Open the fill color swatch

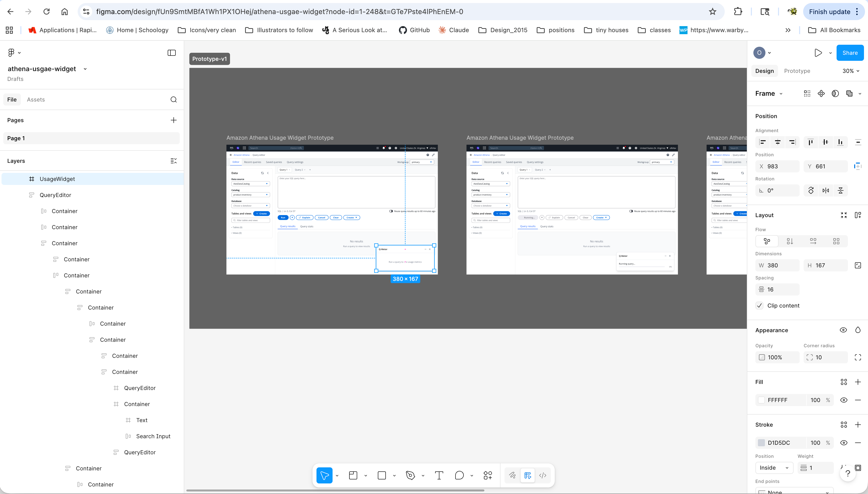tap(761, 400)
